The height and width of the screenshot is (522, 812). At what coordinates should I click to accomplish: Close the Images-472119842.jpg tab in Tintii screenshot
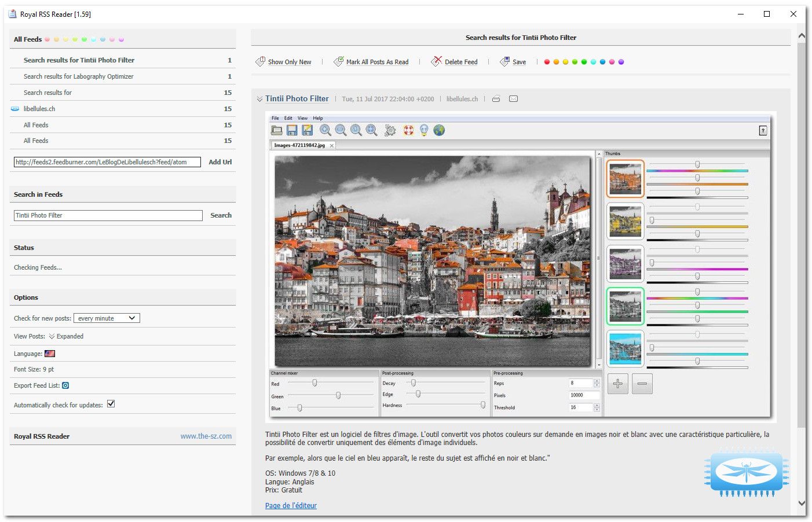[332, 146]
